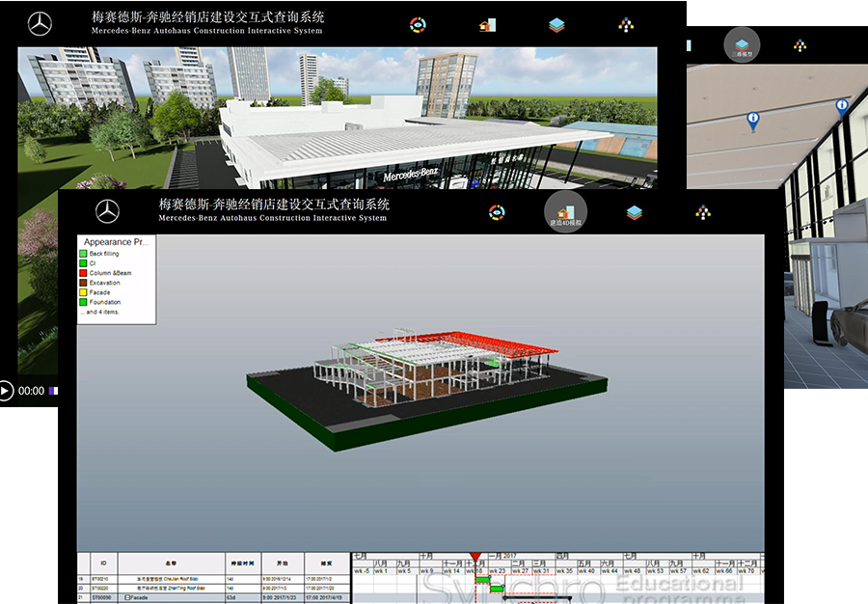Viewport: 868px width, 604px height.
Task: Click the 'wk 23' week label in the Gantt header
Action: click(x=497, y=571)
